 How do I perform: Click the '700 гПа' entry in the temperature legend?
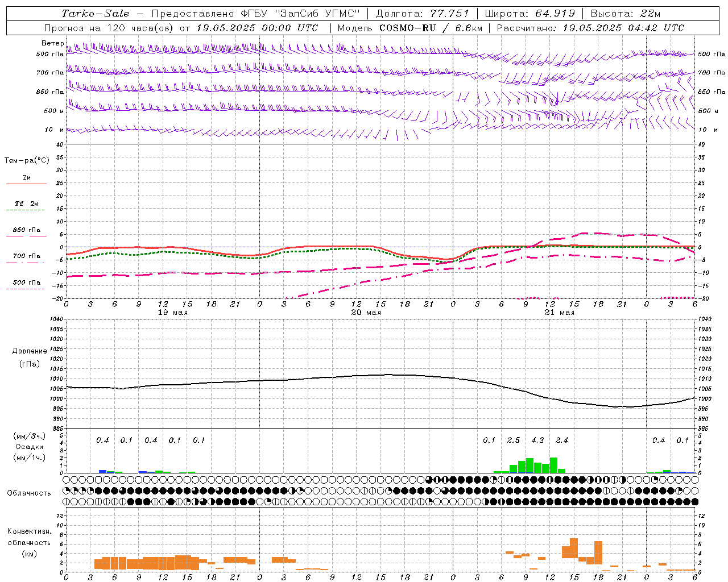point(26,256)
